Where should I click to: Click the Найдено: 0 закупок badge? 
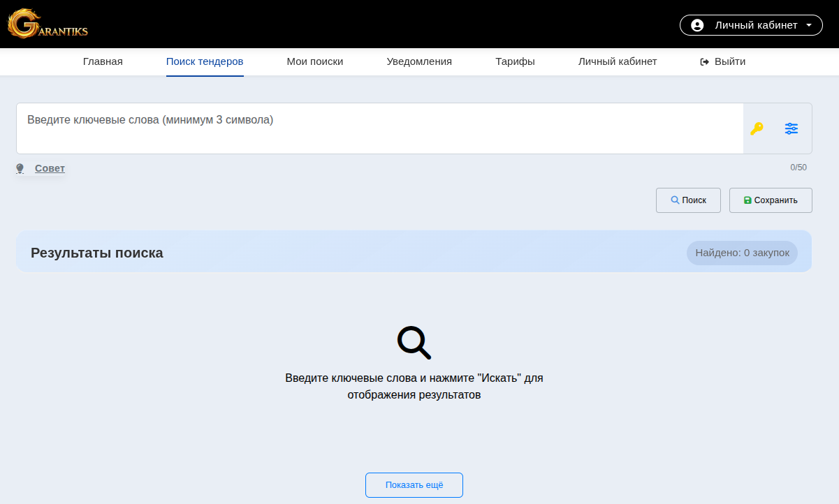click(742, 253)
